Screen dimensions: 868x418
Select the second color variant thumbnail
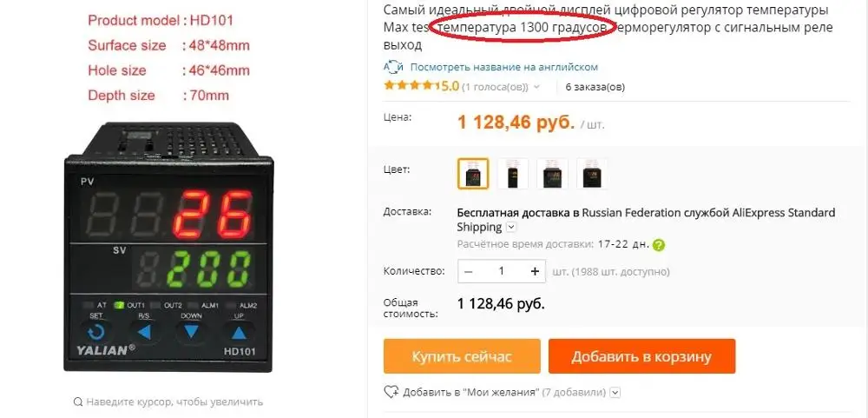pos(513,174)
